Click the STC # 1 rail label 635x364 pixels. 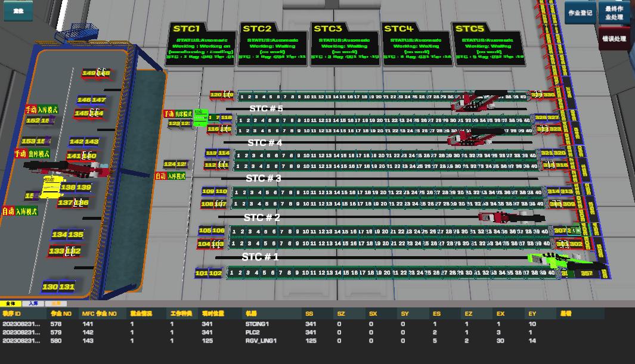tap(260, 257)
